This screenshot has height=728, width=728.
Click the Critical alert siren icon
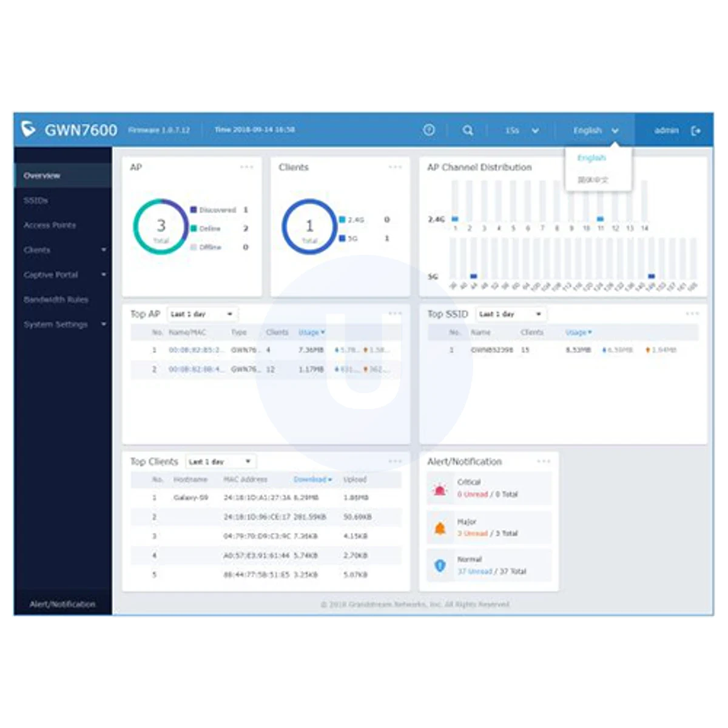point(440,489)
